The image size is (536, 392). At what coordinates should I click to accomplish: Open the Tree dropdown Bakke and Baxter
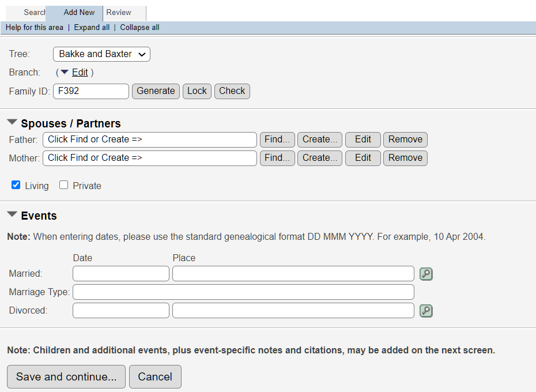pyautogui.click(x=101, y=54)
